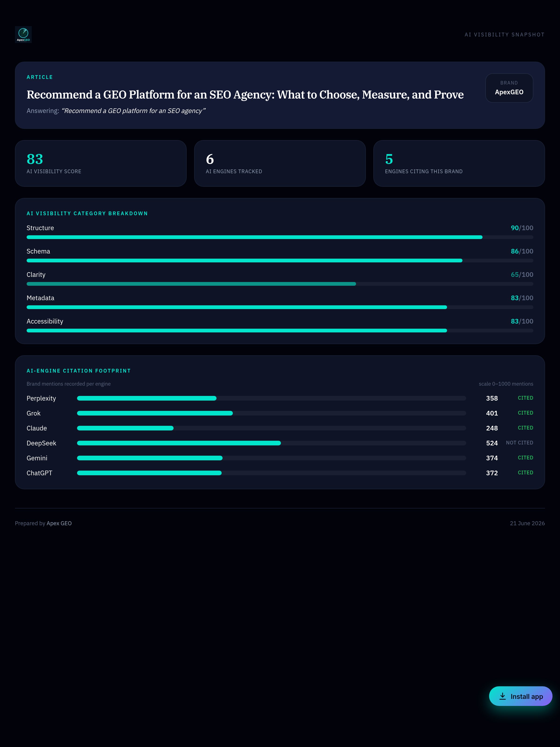
Task: Click the Claude mention count 248
Action: pyautogui.click(x=492, y=428)
